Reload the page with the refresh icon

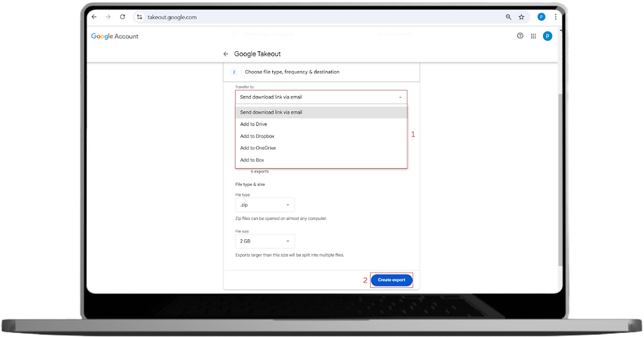pyautogui.click(x=122, y=17)
